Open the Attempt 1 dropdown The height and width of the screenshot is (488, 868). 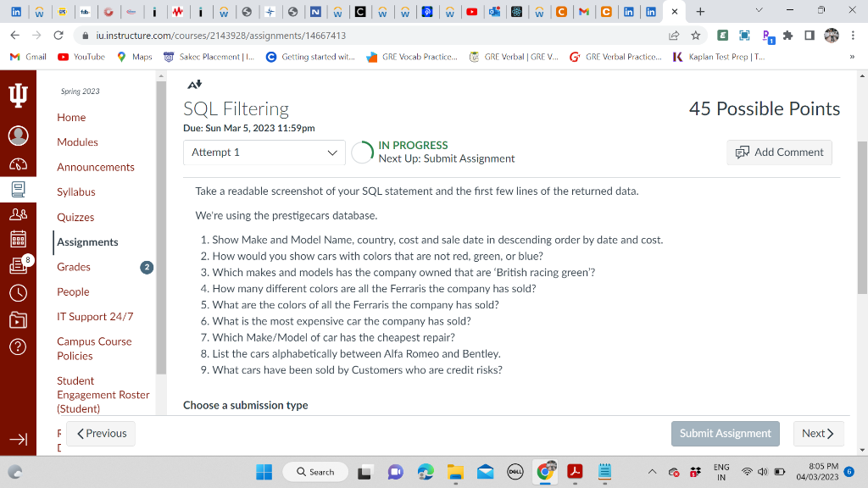tap(264, 153)
